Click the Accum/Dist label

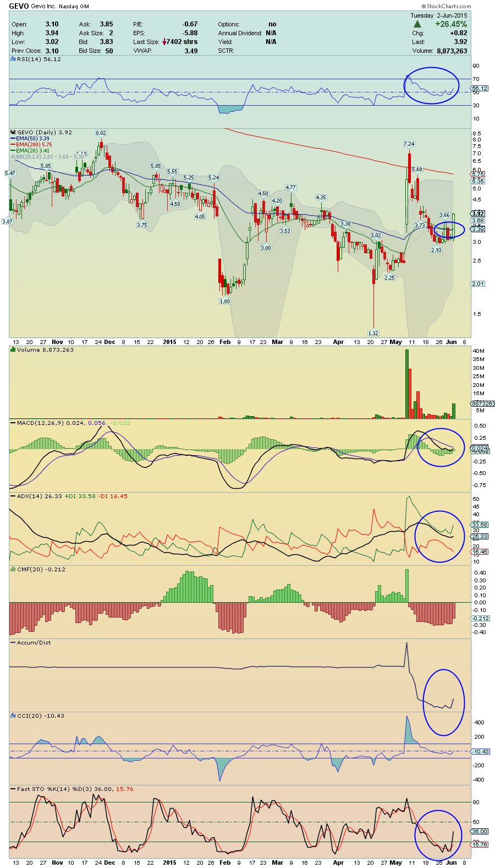point(34,642)
